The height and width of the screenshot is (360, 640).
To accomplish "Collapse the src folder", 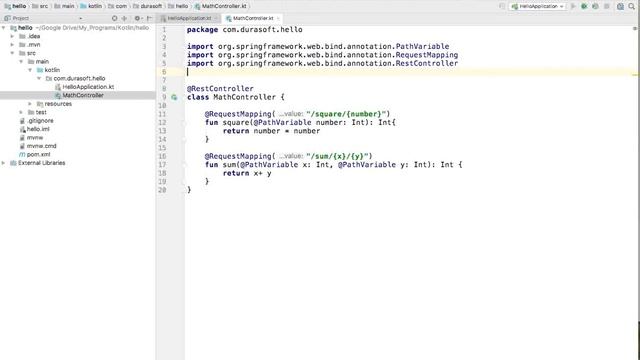I will click(13, 53).
